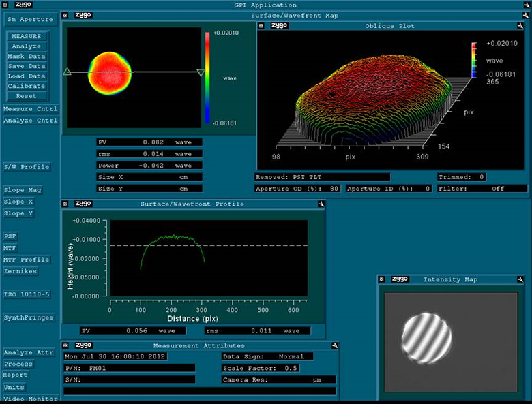532x404 pixels.
Task: Click the Camera Res field
Action: point(279,379)
